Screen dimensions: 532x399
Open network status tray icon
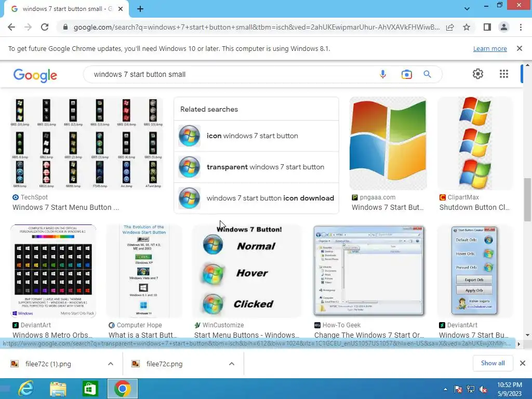tap(471, 389)
